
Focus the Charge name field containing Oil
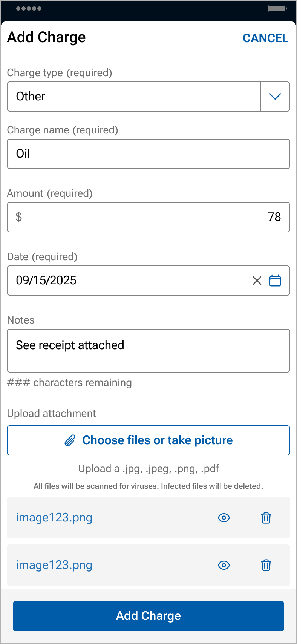(148, 154)
